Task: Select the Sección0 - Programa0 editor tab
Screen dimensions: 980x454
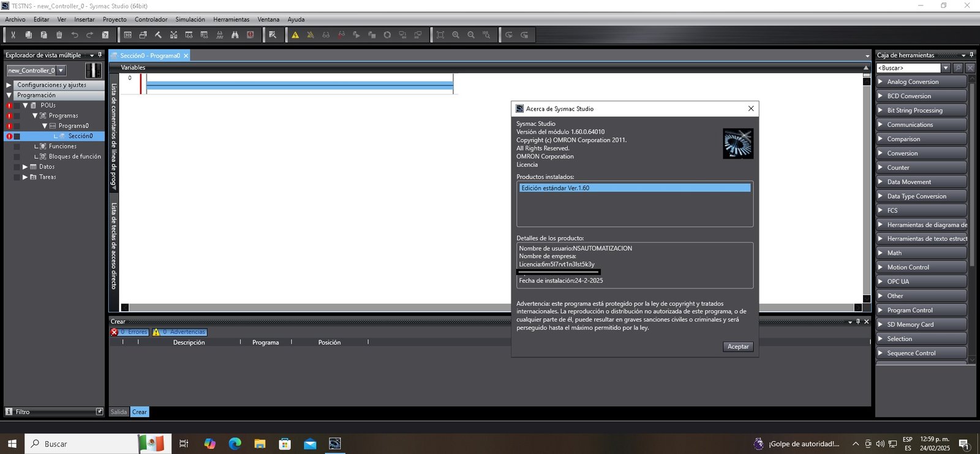Action: tap(150, 56)
